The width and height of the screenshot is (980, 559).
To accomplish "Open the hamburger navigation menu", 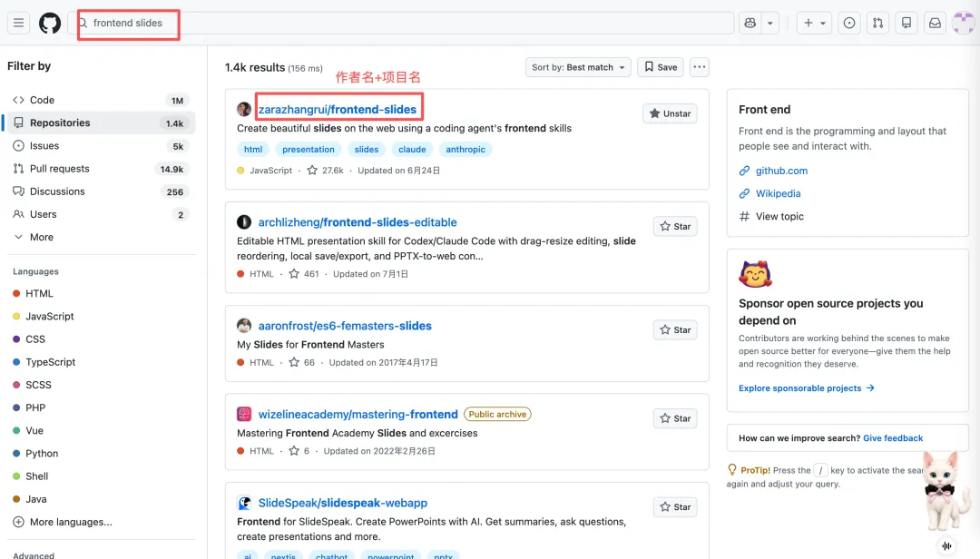I will 19,23.
